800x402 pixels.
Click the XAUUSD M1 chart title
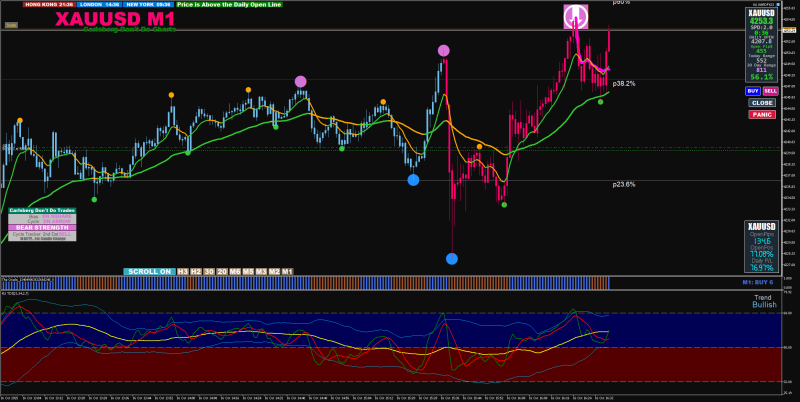click(x=115, y=19)
